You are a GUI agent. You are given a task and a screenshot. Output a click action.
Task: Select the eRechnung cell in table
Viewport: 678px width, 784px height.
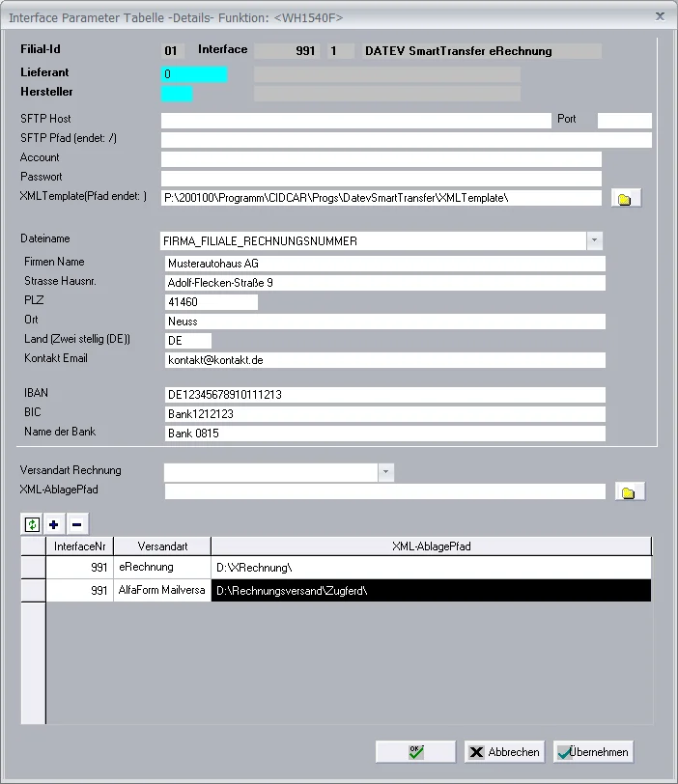coord(162,567)
